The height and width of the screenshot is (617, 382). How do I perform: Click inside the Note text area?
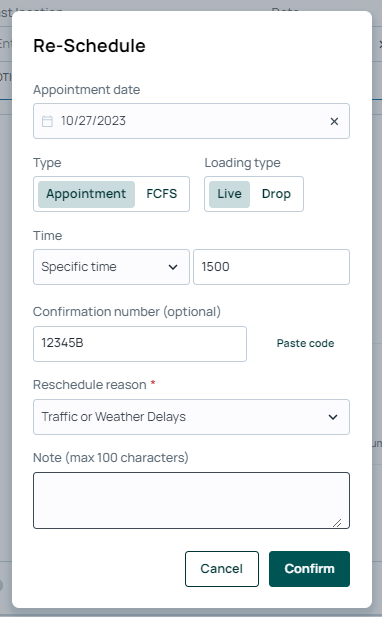pos(191,500)
